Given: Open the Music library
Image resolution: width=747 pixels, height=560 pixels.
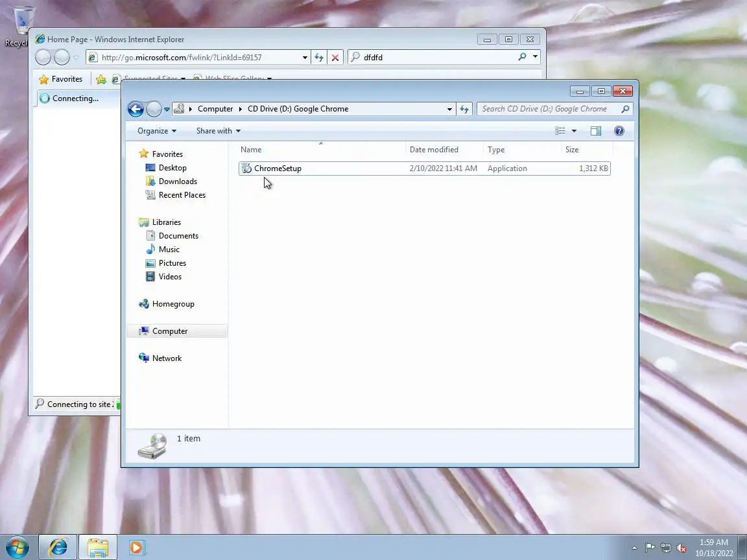Looking at the screenshot, I should click(x=169, y=249).
